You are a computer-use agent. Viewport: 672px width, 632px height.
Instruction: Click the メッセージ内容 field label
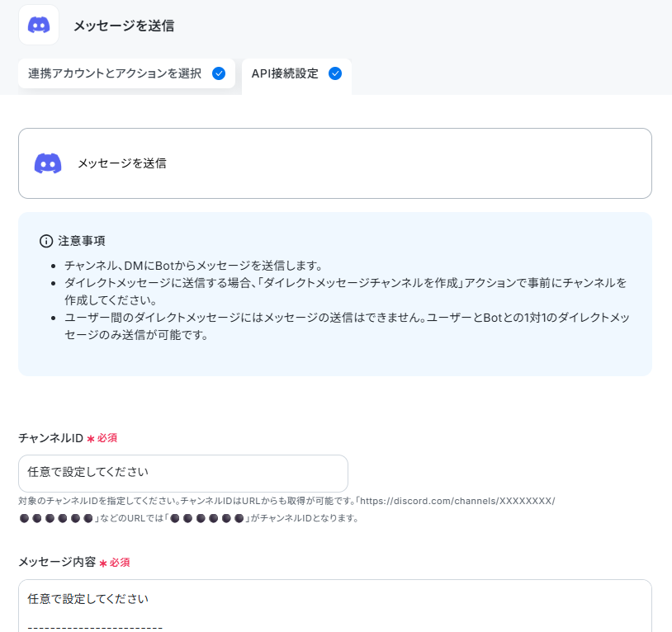(x=57, y=562)
